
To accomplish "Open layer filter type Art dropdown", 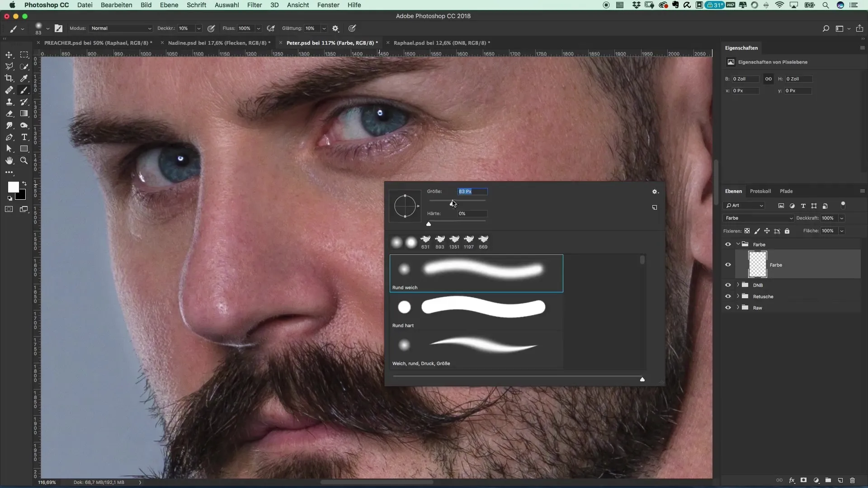I will [x=744, y=206].
